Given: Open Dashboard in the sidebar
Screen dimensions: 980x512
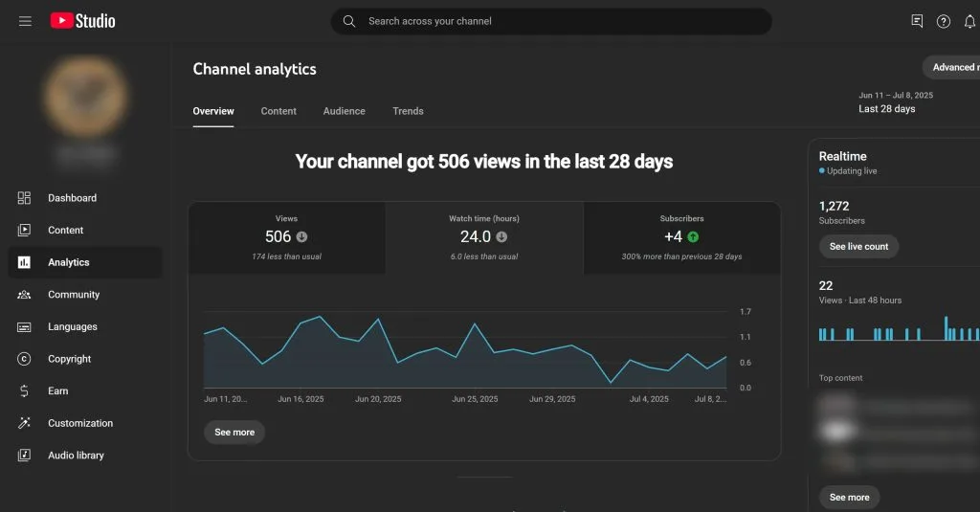Looking at the screenshot, I should [x=85, y=197].
